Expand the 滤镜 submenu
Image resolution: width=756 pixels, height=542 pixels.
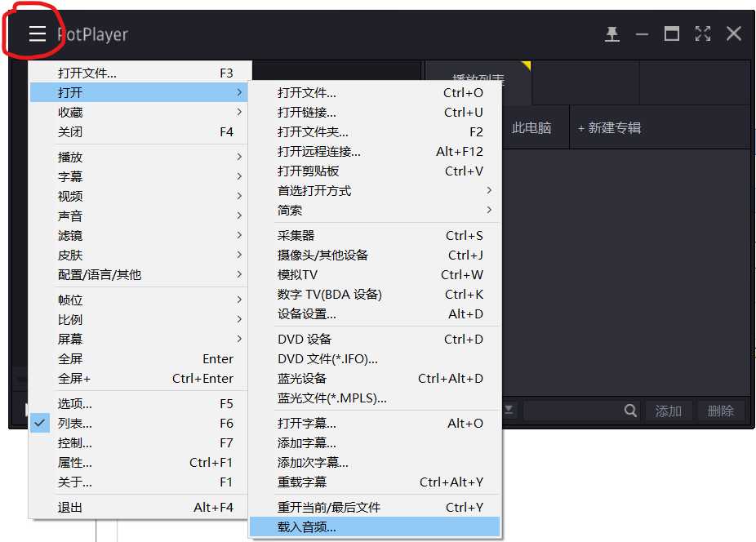click(139, 235)
